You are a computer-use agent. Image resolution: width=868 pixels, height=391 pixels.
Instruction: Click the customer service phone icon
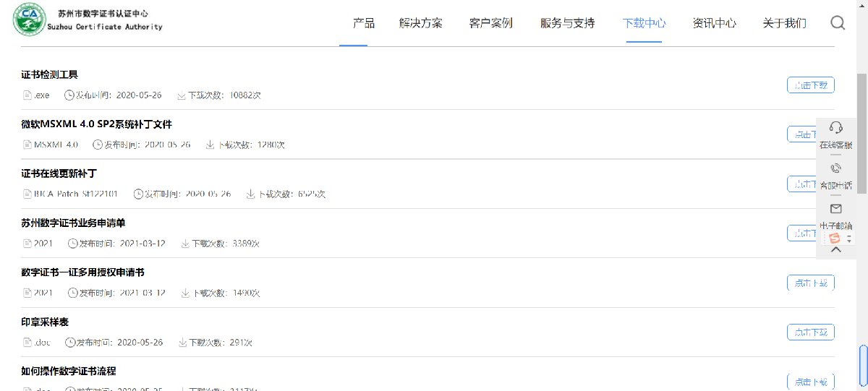tap(835, 168)
